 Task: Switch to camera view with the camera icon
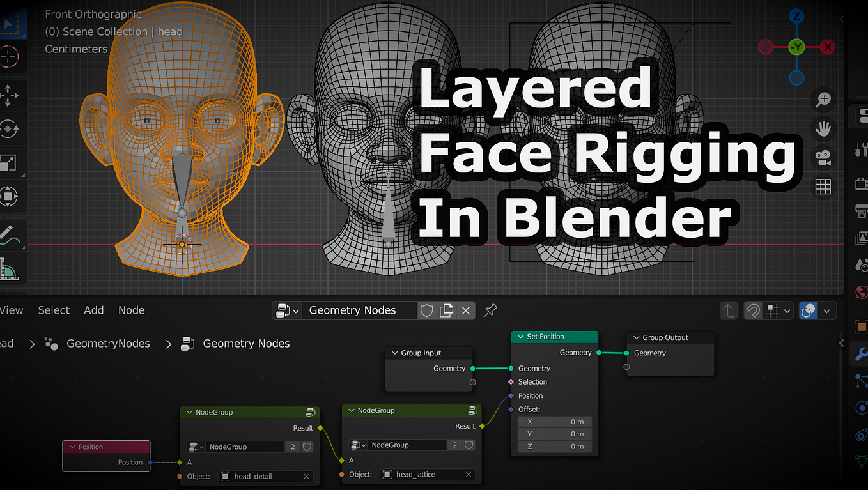click(x=823, y=158)
